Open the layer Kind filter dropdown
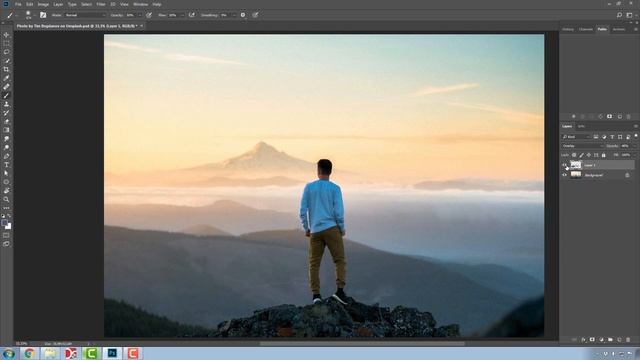The height and width of the screenshot is (360, 640). click(576, 137)
